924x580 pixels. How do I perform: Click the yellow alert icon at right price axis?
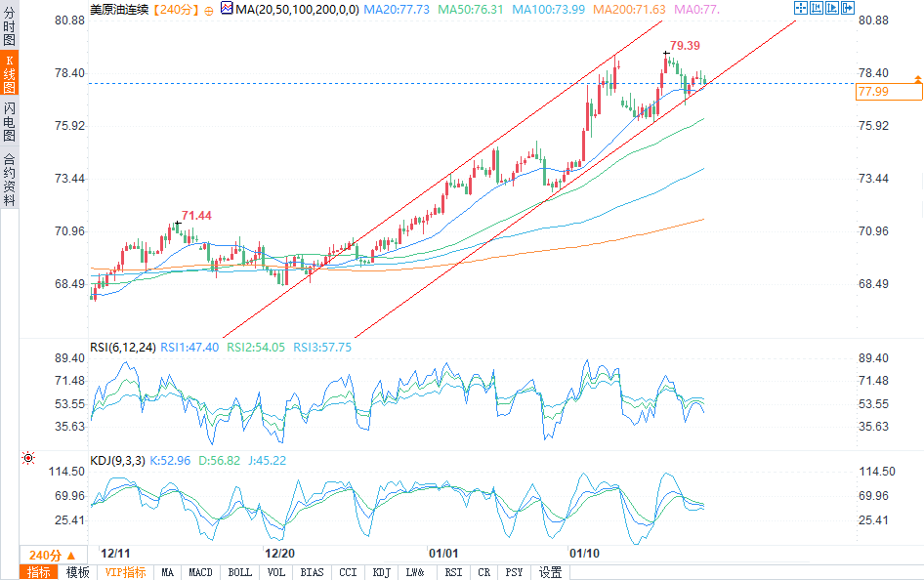[x=917, y=78]
